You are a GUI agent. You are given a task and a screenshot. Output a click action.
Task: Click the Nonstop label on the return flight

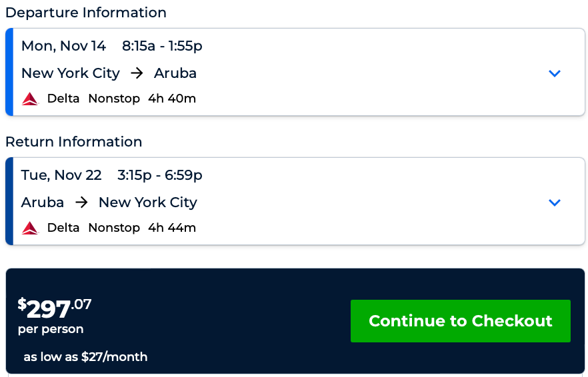click(x=114, y=228)
